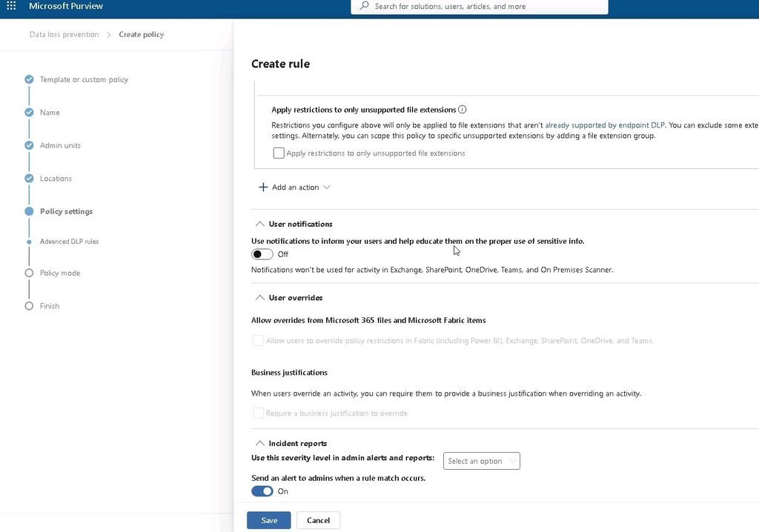The height and width of the screenshot is (532, 759).
Task: Click the Policy mode step circle
Action: (29, 273)
